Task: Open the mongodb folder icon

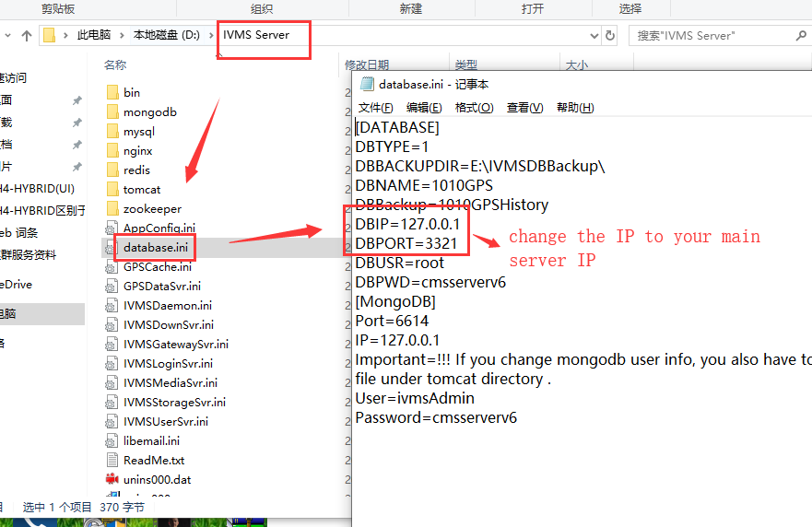Action: 112,111
